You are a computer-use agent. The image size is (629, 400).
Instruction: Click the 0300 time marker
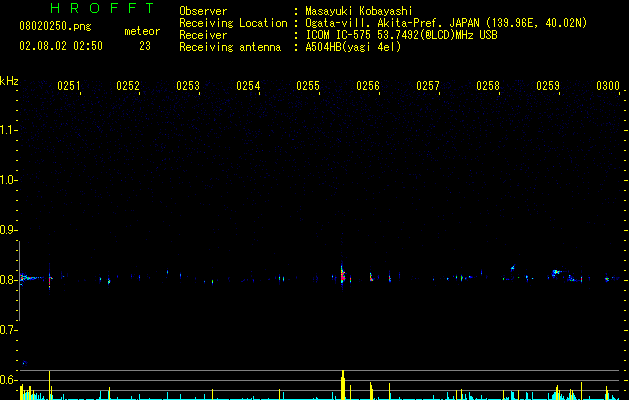608,85
